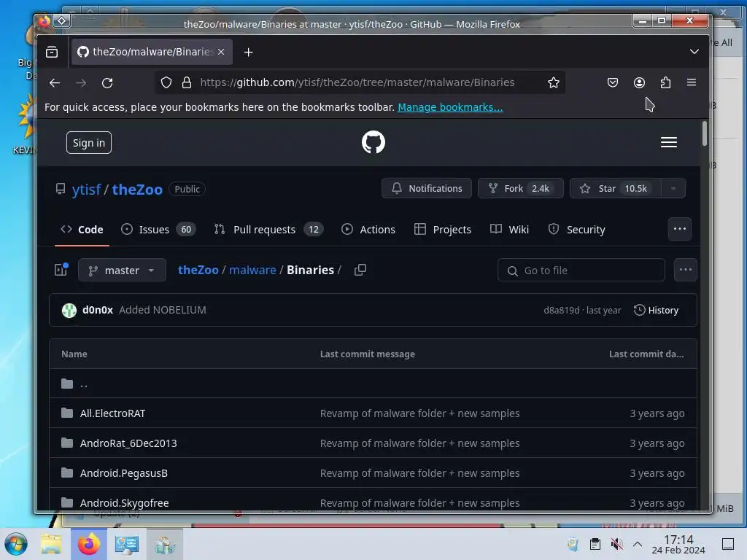Image resolution: width=747 pixels, height=560 pixels.
Task: Open the Pull requests tab
Action: (x=268, y=230)
